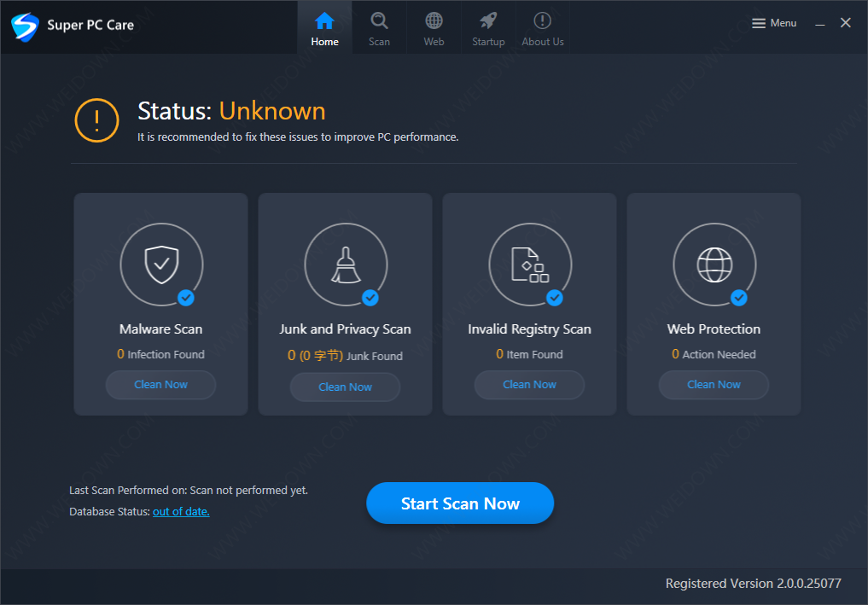Open the Menu hamburger button
868x605 pixels.
pyautogui.click(x=774, y=23)
